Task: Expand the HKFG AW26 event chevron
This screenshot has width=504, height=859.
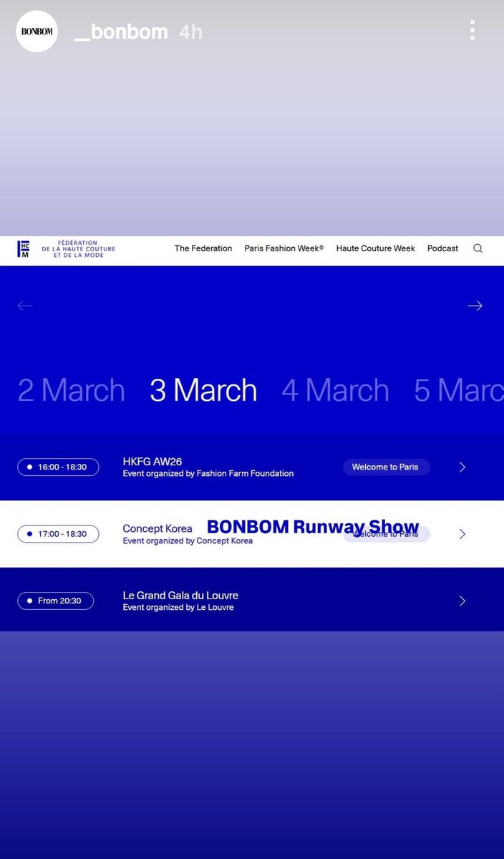Action: [x=462, y=467]
